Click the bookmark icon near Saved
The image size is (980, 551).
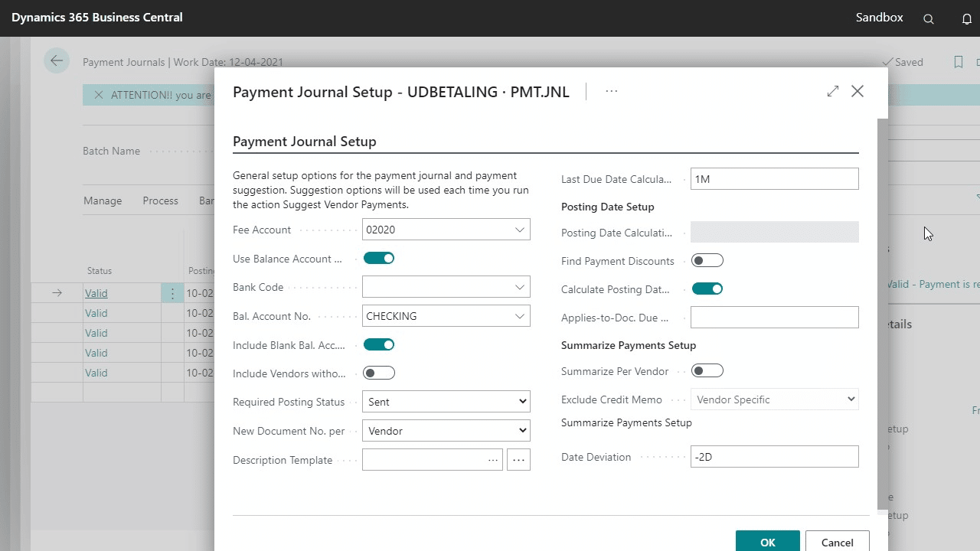pos(959,62)
